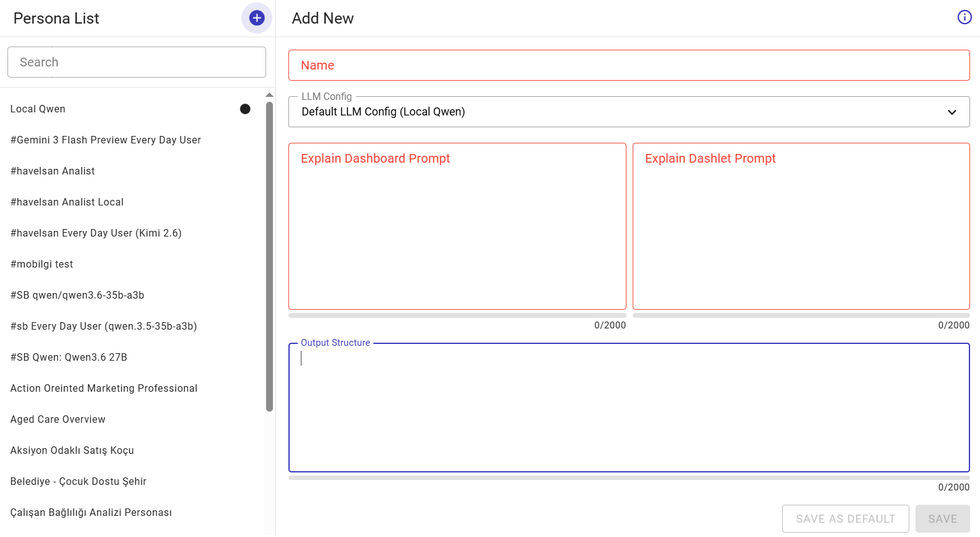Click the Explain Dashlet Prompt text area
Screen dimensions: 980x537
tap(801, 227)
